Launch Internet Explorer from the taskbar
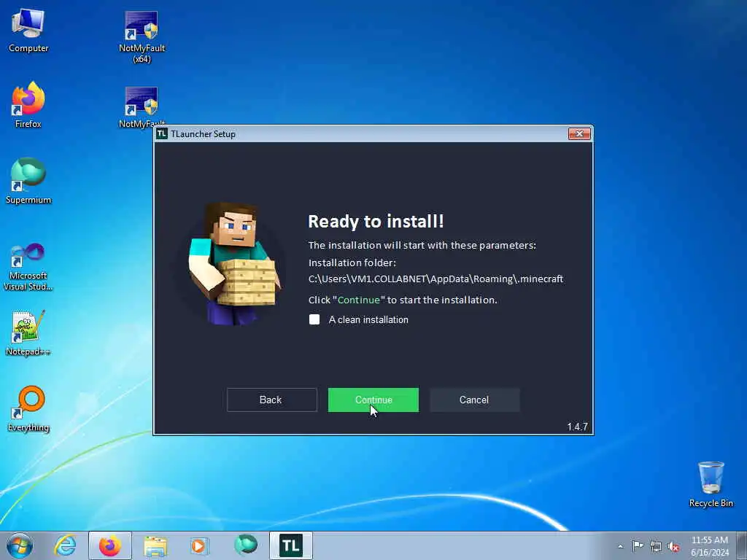This screenshot has width=747, height=560. [65, 545]
